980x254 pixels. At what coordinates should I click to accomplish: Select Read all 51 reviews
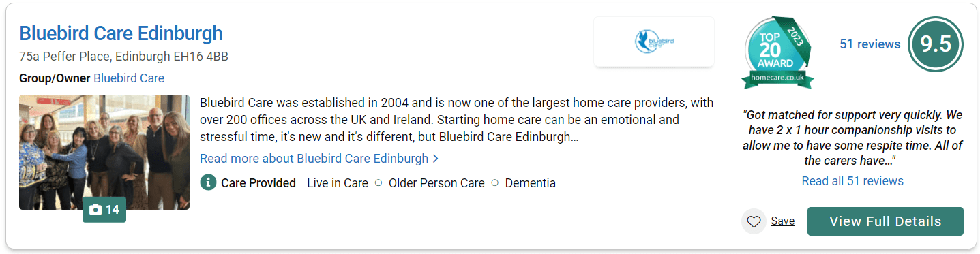852,181
